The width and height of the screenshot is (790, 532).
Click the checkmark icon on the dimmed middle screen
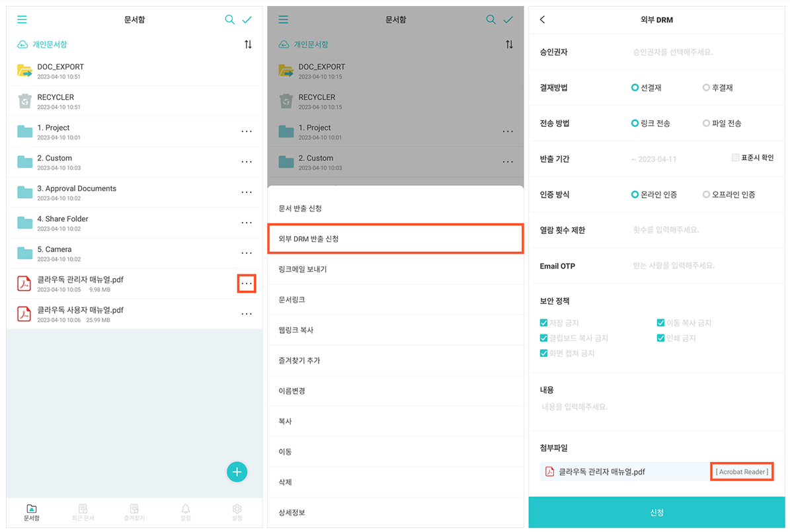(x=508, y=20)
